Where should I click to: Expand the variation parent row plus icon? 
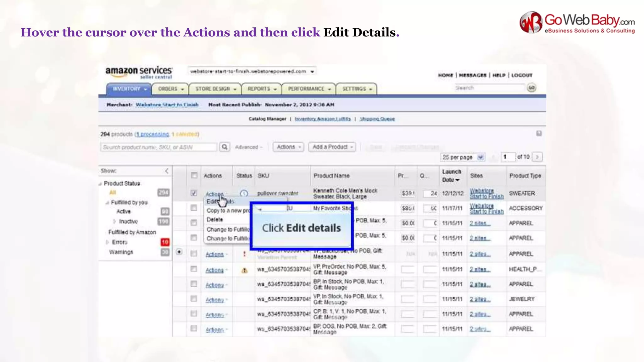coord(179,252)
